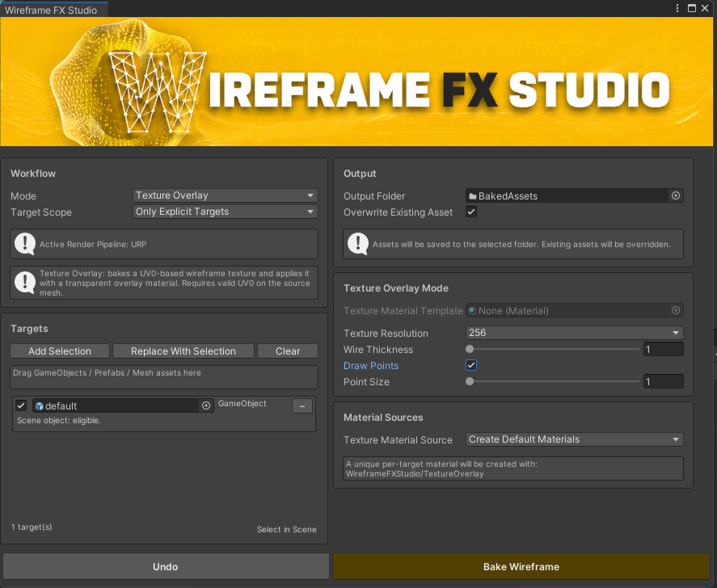The height and width of the screenshot is (588, 717).
Task: Click the folder icon beside BakedAssets
Action: click(473, 196)
